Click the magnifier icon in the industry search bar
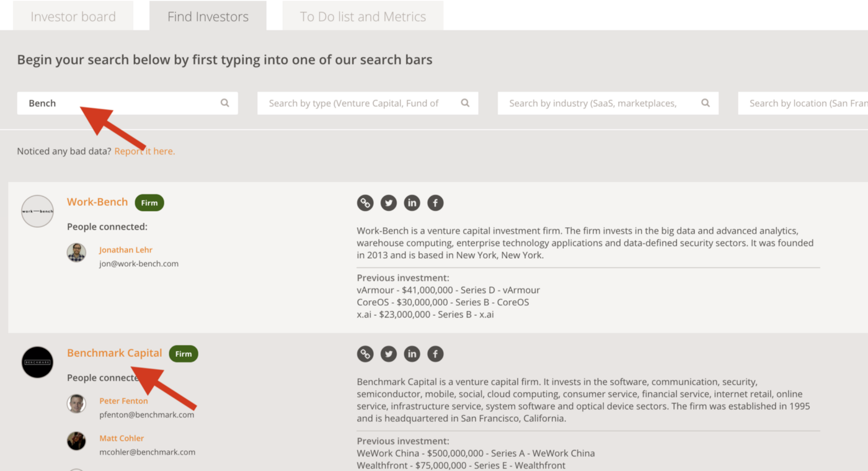This screenshot has height=471, width=868. pyautogui.click(x=706, y=103)
